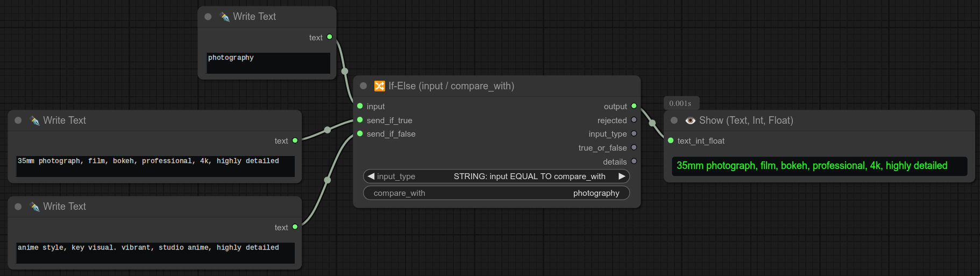Click the compare_with field

(x=496, y=193)
